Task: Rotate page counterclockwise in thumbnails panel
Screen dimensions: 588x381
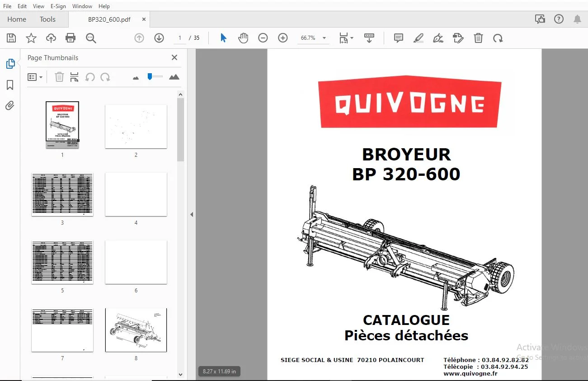Action: point(90,77)
